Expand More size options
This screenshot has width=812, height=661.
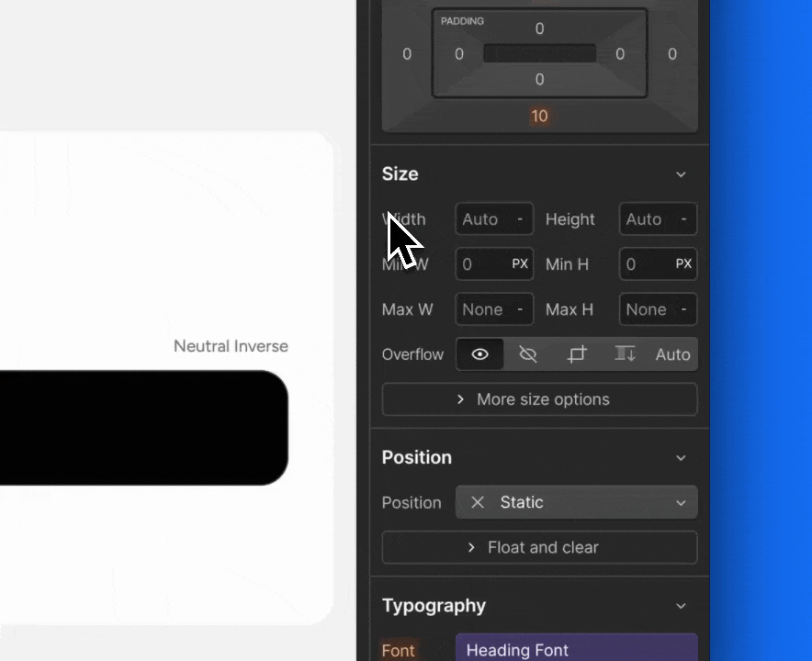[x=539, y=399]
